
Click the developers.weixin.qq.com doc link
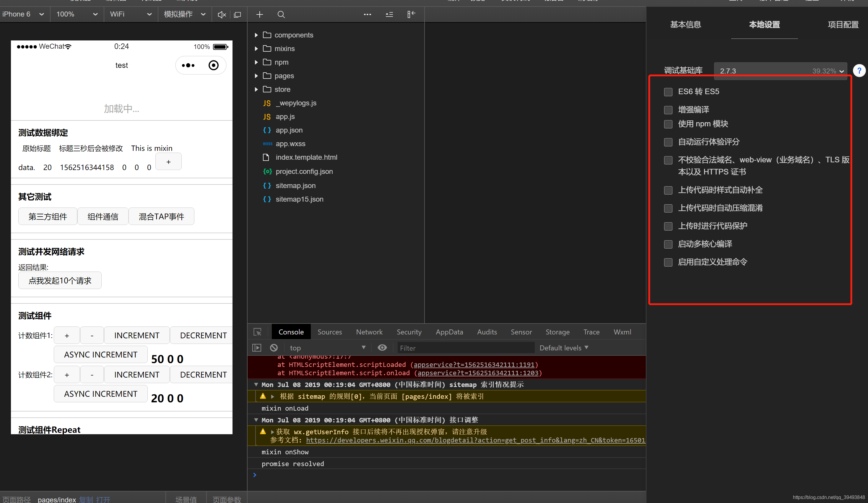[x=475, y=440]
